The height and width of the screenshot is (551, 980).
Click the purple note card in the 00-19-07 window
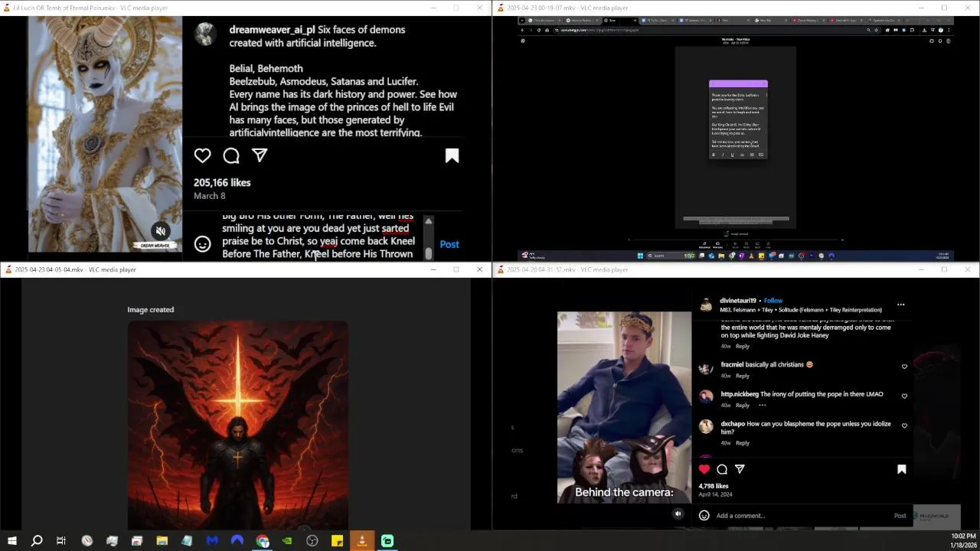pyautogui.click(x=738, y=119)
